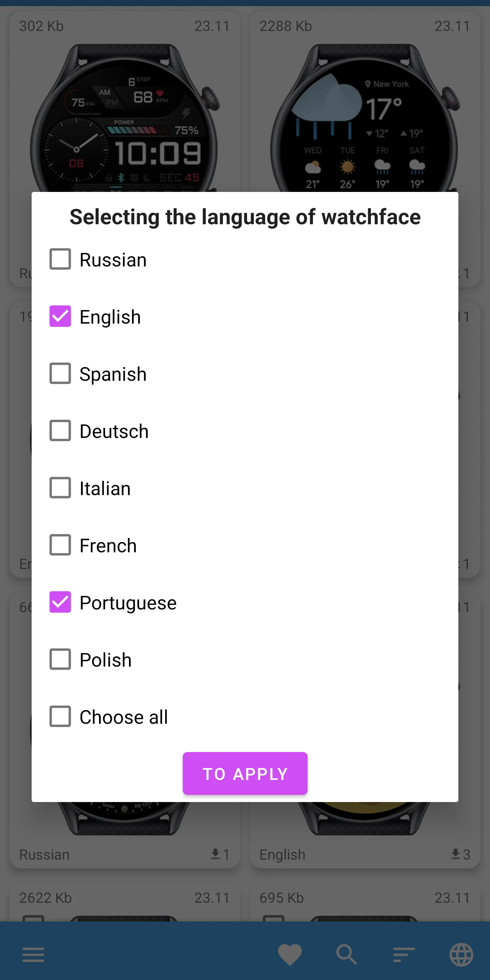Tick the Choose all checkbox
Image resolution: width=490 pixels, height=980 pixels.
pyautogui.click(x=60, y=717)
